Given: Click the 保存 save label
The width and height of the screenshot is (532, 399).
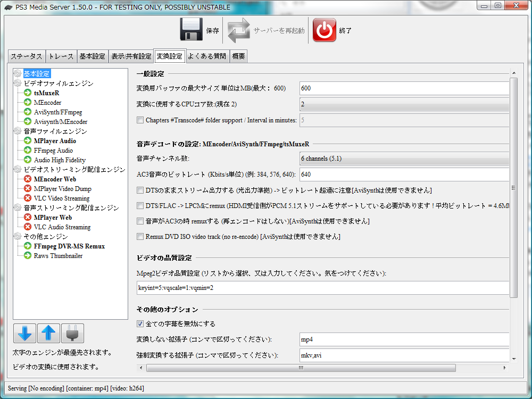Looking at the screenshot, I should pyautogui.click(x=213, y=30).
